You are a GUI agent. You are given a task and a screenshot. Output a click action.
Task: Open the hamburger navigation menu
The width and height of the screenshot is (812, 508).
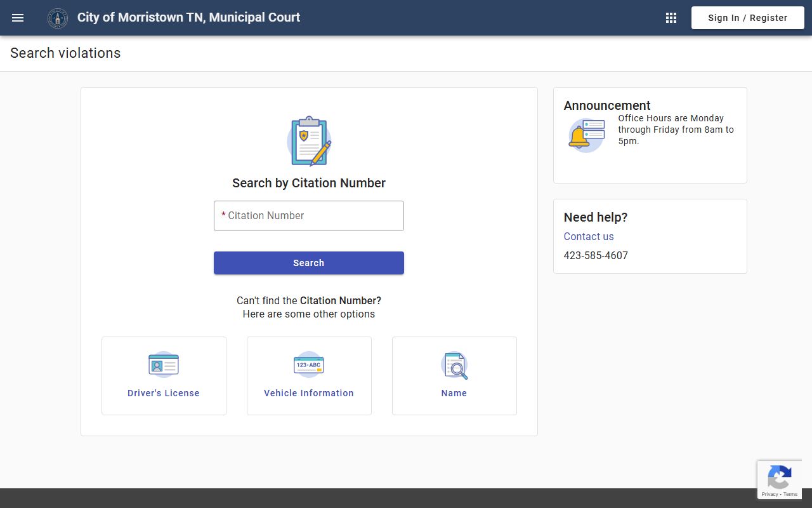click(x=18, y=18)
